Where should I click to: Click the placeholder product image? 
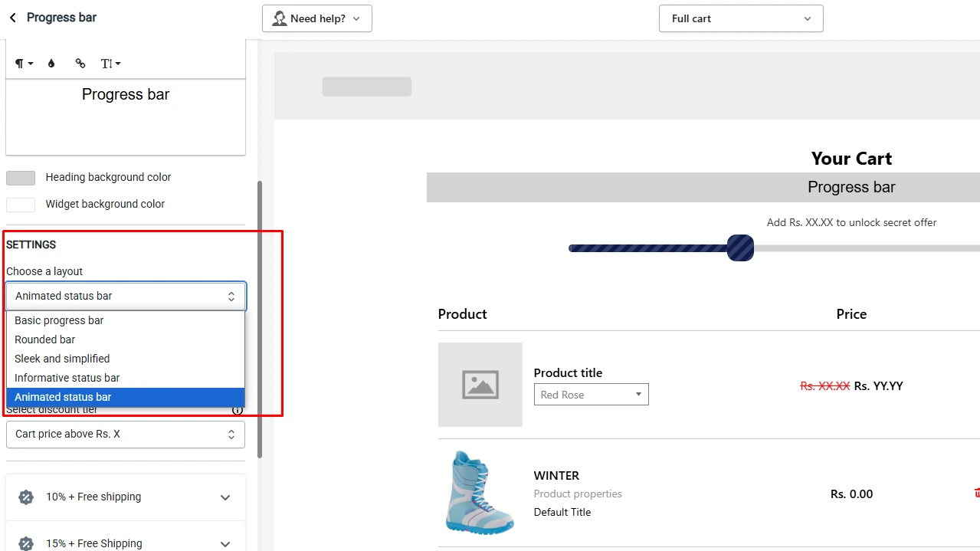480,385
